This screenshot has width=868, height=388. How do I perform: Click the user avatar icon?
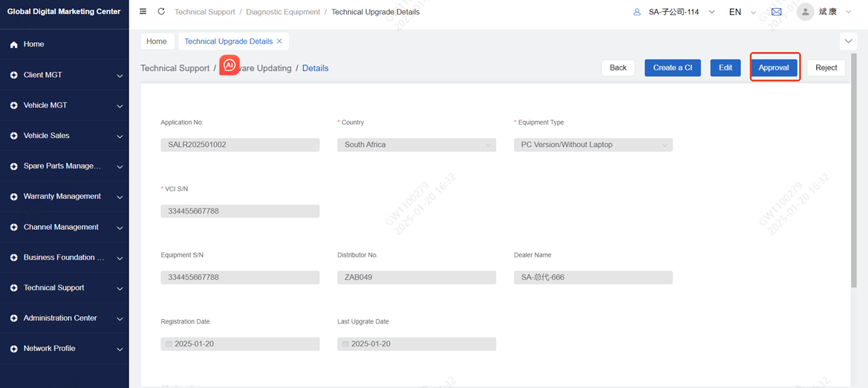(805, 12)
